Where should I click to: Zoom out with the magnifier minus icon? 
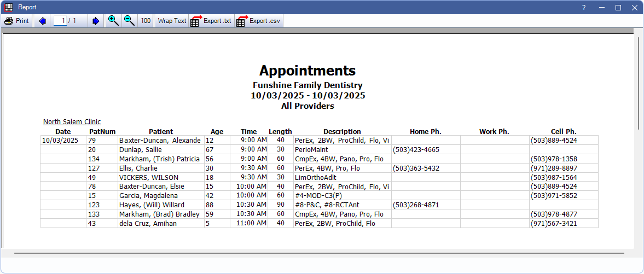(x=129, y=21)
